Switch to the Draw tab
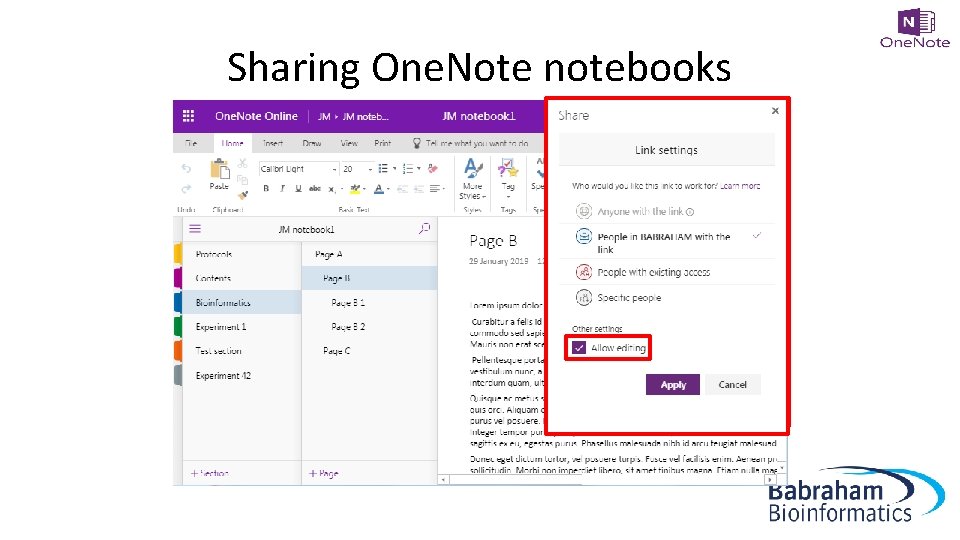The width and height of the screenshot is (960, 540). coord(312,143)
